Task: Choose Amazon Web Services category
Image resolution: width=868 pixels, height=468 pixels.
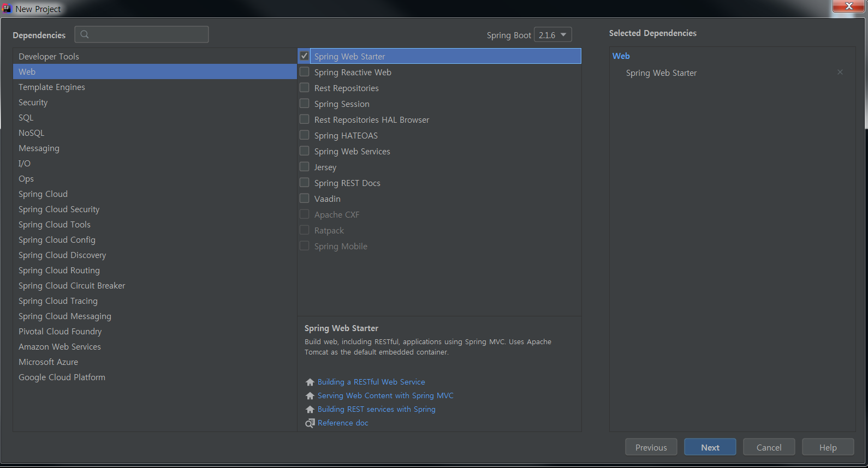Action: (155, 346)
